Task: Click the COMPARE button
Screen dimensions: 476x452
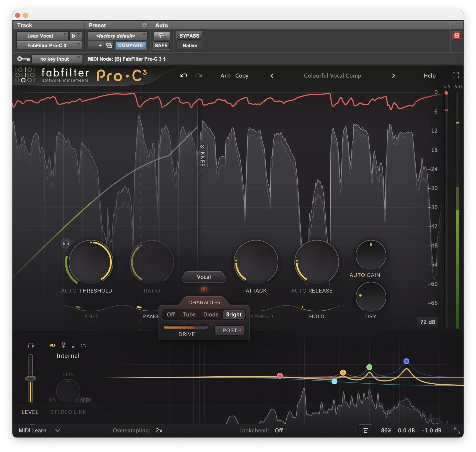Action: (x=131, y=45)
